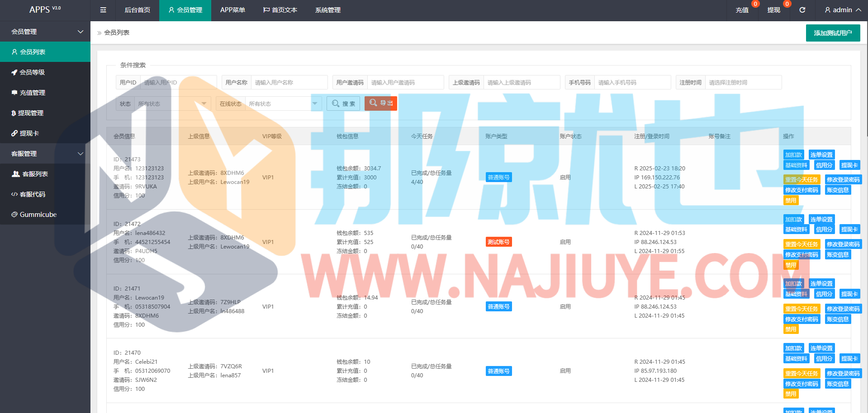Viewport: 868px width, 413px height.
Task: Click the 用户名称 input field
Action: (x=289, y=83)
